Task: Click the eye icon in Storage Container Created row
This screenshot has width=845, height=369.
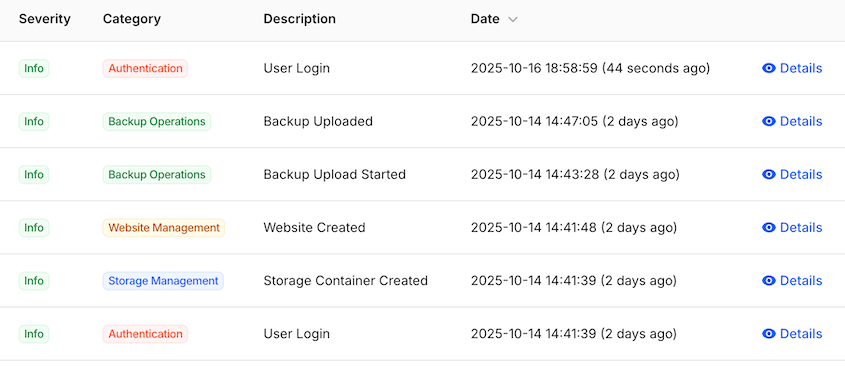Action: tap(768, 281)
